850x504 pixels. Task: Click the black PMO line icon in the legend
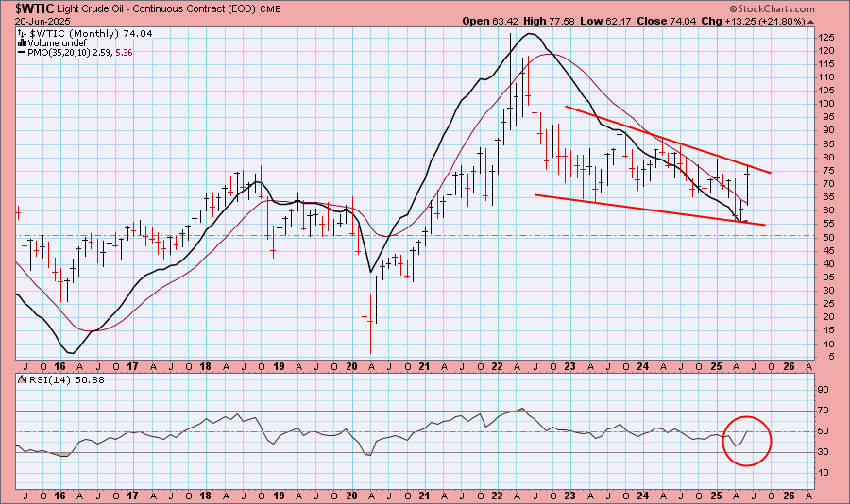tap(22, 54)
